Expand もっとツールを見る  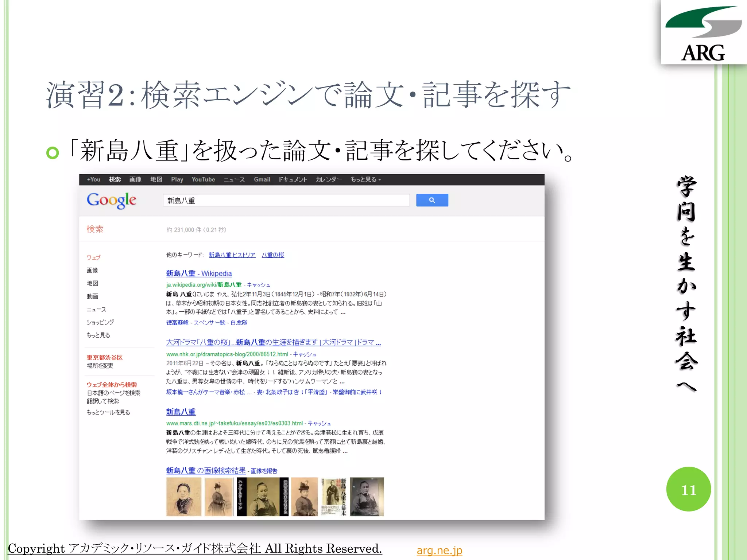[x=108, y=412]
